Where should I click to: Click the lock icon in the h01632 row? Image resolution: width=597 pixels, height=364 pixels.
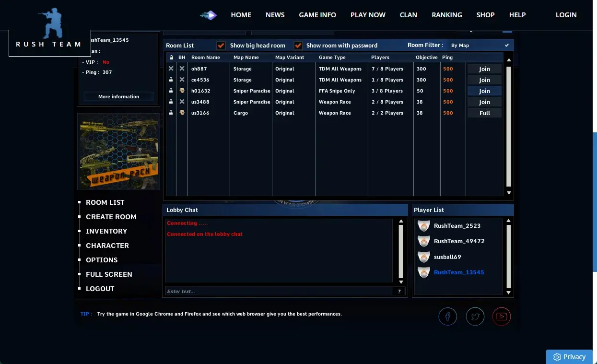click(171, 91)
